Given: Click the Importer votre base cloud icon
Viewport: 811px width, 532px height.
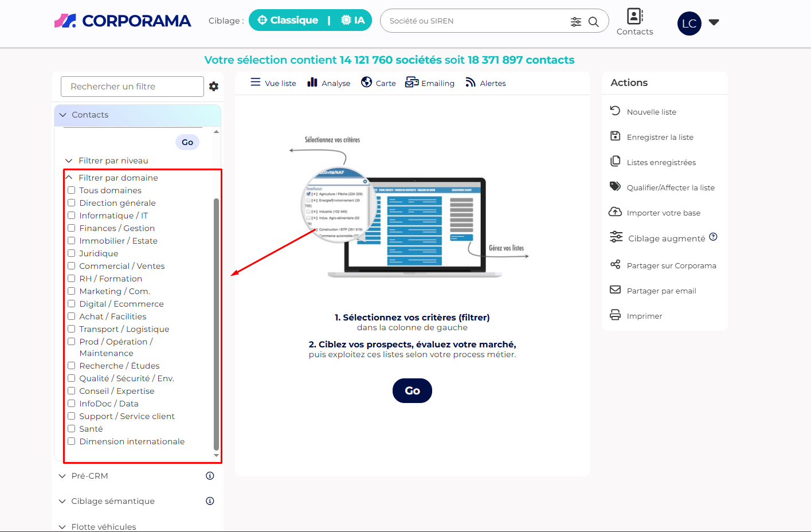Looking at the screenshot, I should [615, 212].
